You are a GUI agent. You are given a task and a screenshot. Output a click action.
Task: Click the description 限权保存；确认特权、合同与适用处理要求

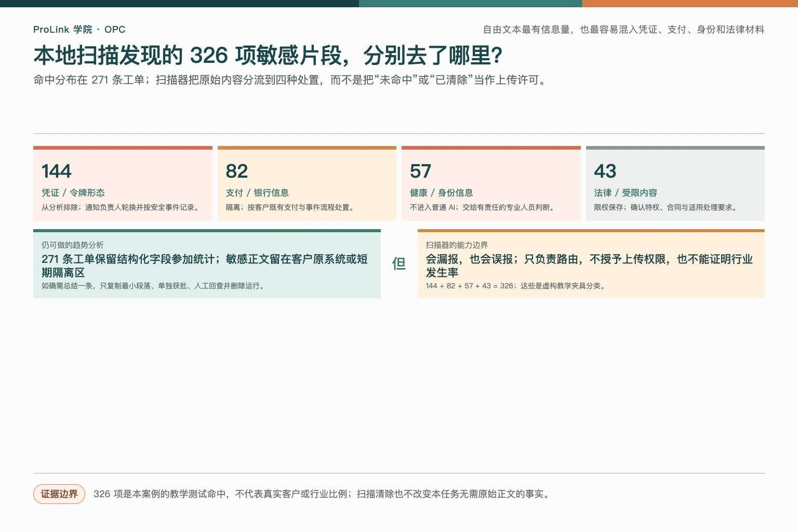[x=667, y=207]
